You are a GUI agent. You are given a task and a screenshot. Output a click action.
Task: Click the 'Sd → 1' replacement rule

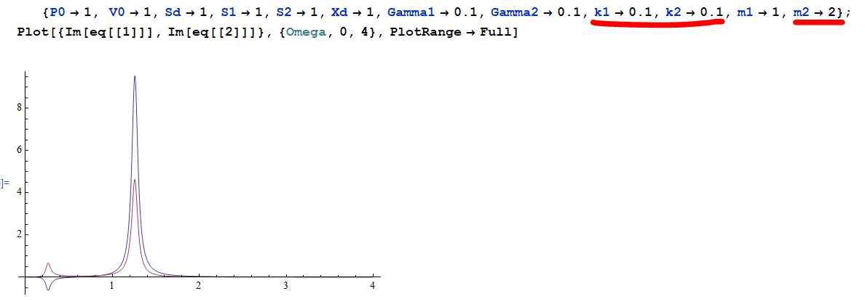188,12
